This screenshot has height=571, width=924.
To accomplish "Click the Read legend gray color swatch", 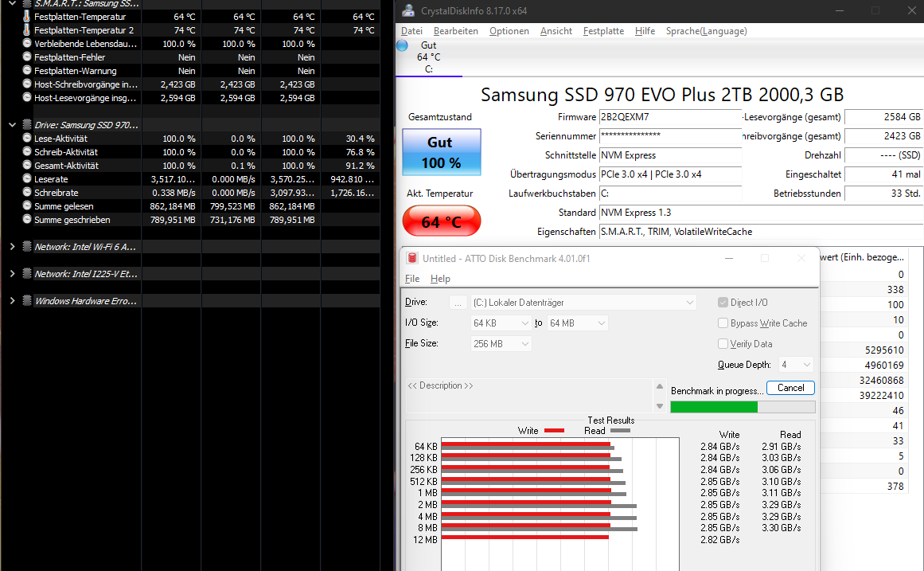I will tap(621, 431).
